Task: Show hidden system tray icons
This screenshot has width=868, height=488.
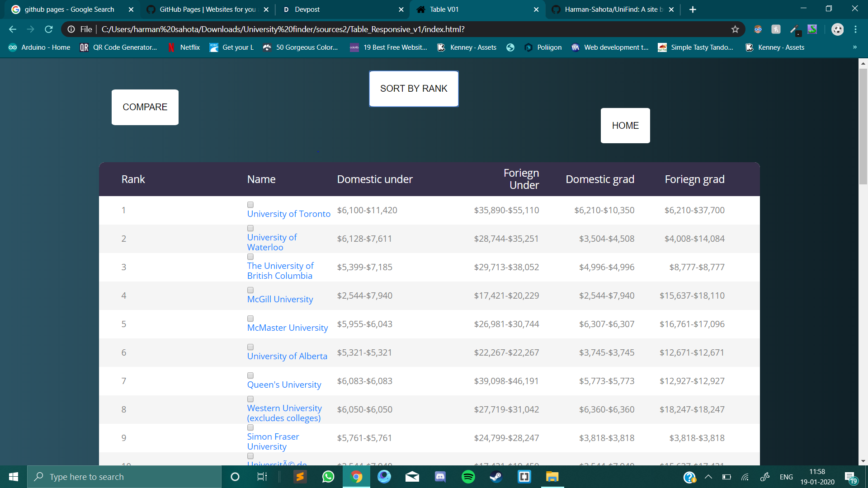Action: [708, 477]
